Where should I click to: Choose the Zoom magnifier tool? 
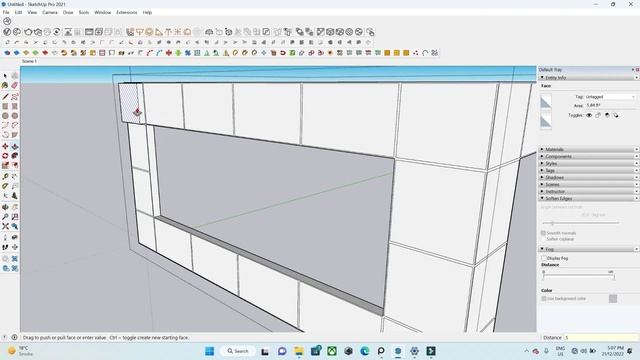(x=5, y=217)
